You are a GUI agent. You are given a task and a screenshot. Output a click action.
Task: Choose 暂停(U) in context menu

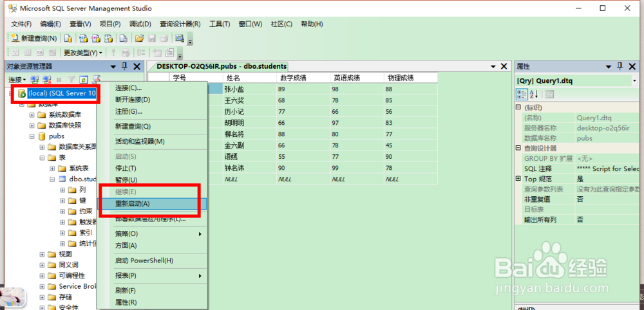click(151, 180)
